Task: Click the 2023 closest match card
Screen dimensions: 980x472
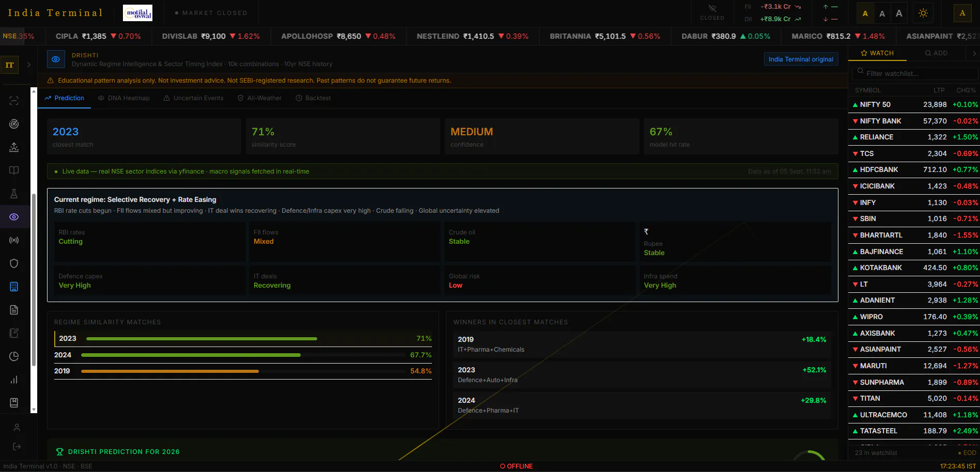Action: (x=144, y=136)
